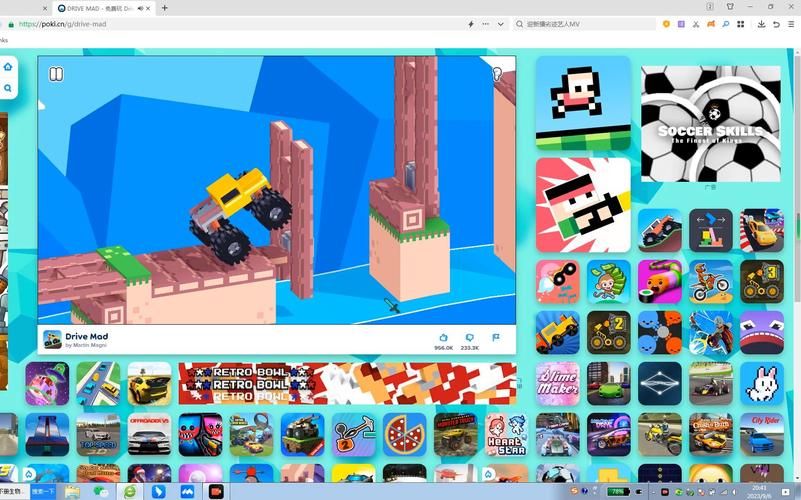Image resolution: width=801 pixels, height=500 pixels.
Task: Open the red screen recorder taskbar icon
Action: pyautogui.click(x=217, y=492)
